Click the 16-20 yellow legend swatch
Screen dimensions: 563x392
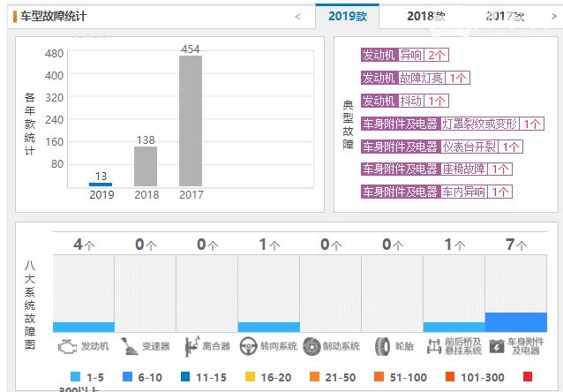point(250,377)
